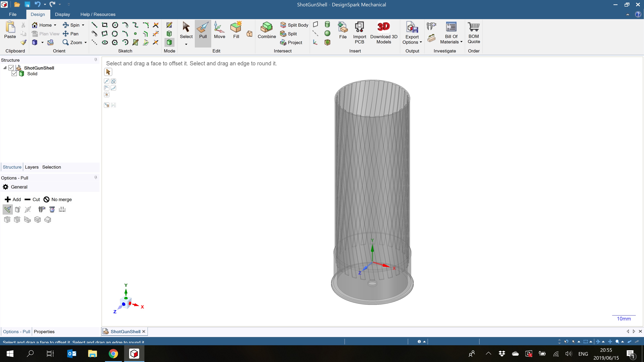This screenshot has width=644, height=362.
Task: Enable the Cut pull option
Action: (32, 199)
